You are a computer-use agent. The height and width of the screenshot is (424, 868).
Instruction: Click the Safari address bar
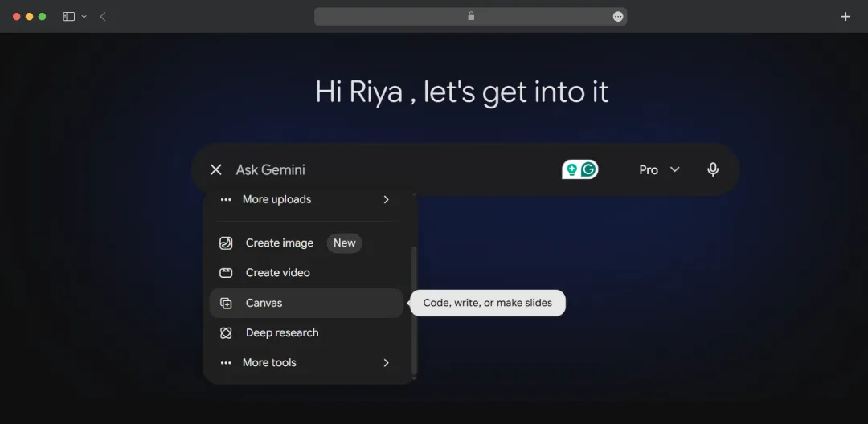(470, 17)
